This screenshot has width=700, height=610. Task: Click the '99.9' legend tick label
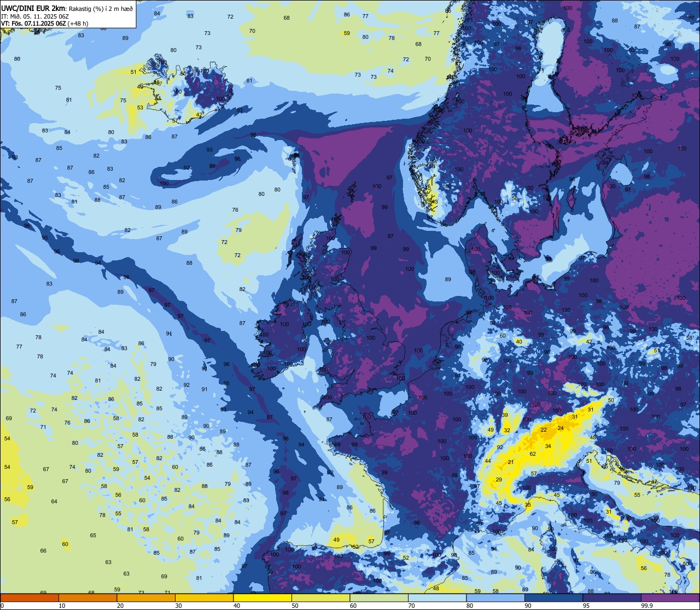(646, 606)
